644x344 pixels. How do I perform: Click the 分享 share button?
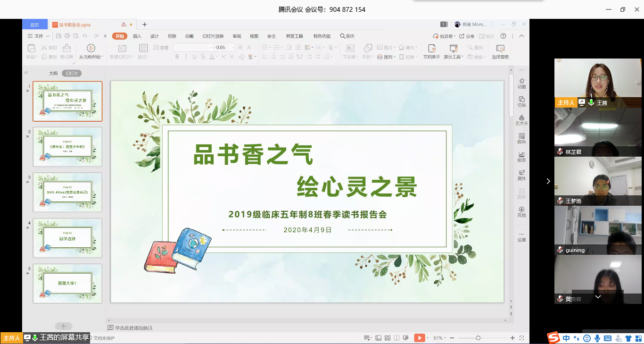(x=467, y=36)
